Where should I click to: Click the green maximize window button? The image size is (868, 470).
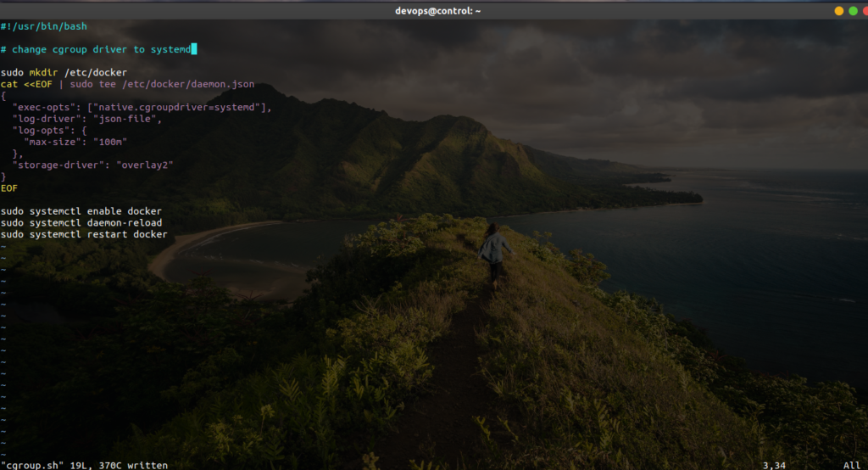(853, 11)
